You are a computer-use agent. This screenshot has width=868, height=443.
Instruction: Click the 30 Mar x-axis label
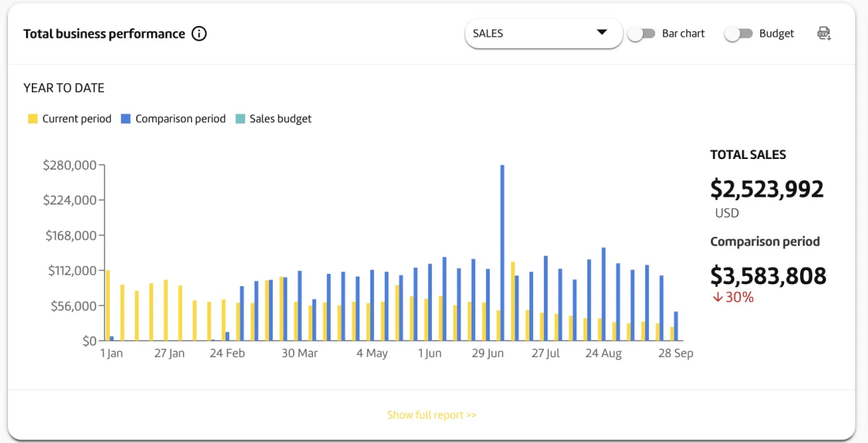pyautogui.click(x=299, y=353)
